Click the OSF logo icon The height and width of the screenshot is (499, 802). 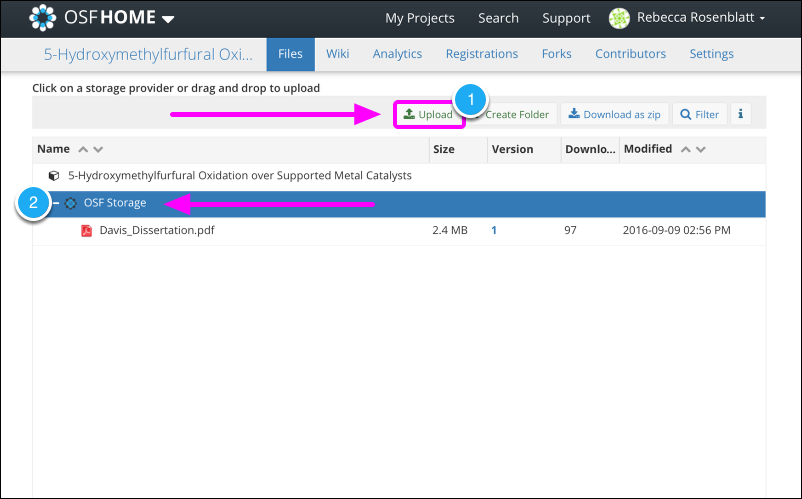[42, 18]
